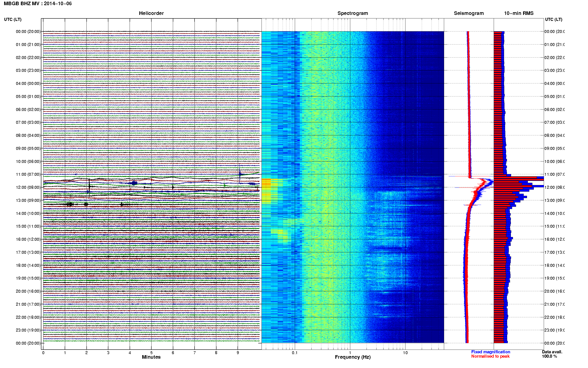
Task: Click the left 09:00 (05:00) time label
Action: [28, 148]
